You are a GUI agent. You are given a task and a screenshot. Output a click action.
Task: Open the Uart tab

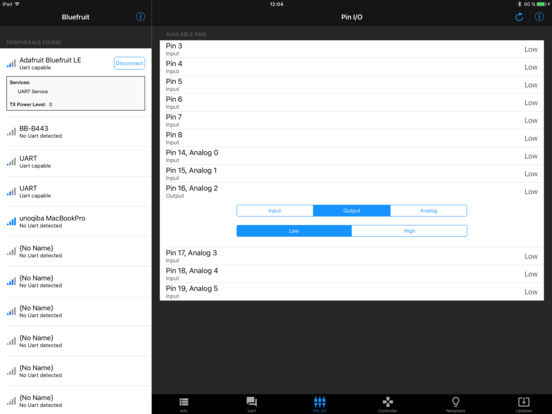coord(251,404)
